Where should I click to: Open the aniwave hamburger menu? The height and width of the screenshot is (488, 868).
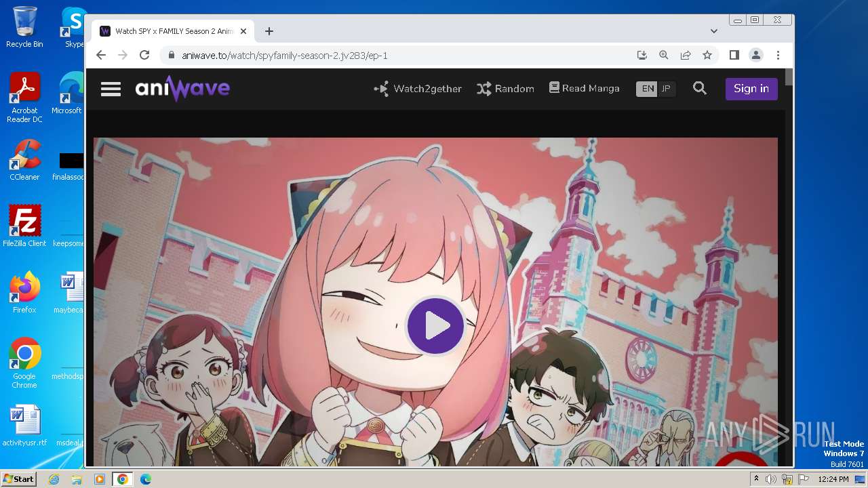(111, 89)
